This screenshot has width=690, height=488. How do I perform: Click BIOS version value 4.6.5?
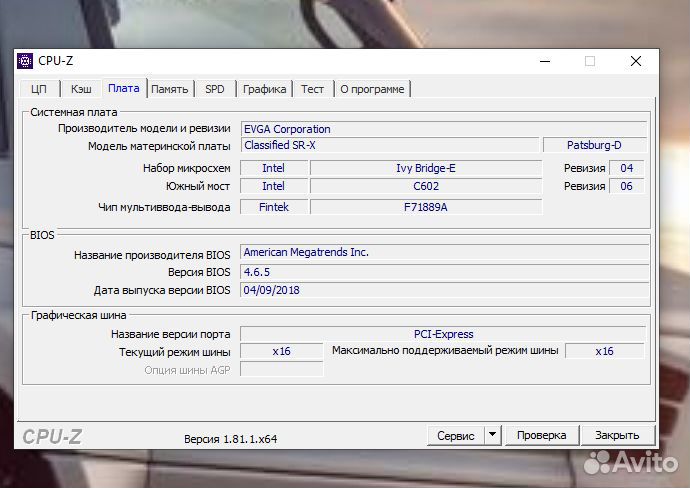click(444, 272)
